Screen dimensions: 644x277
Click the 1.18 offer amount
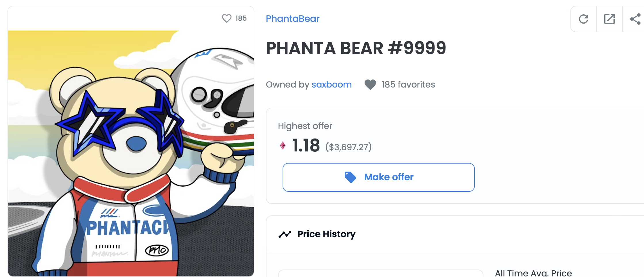pyautogui.click(x=306, y=145)
